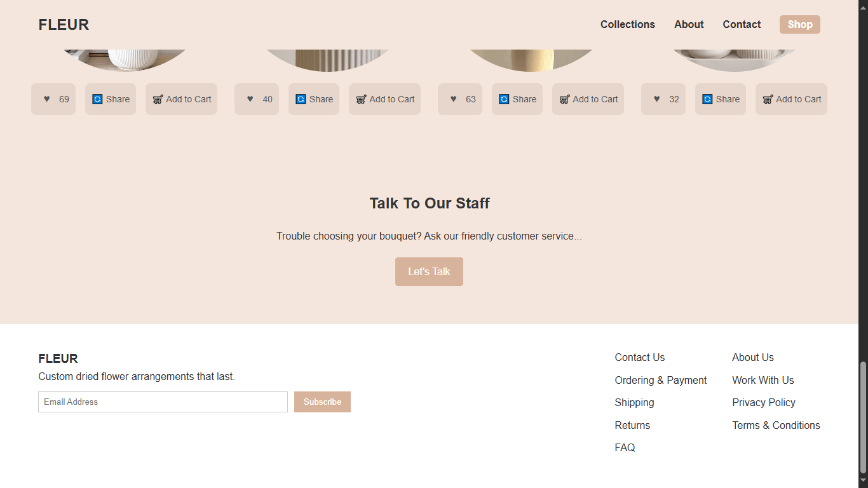
Task: Open the FAQ link in the footer
Action: [x=625, y=447]
